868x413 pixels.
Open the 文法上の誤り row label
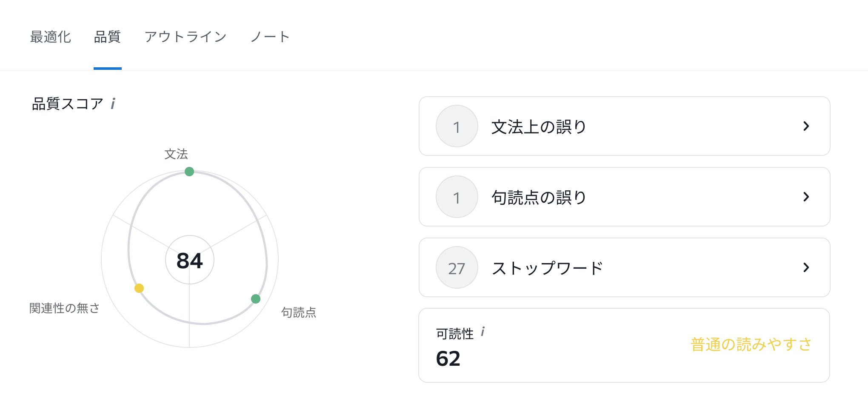(539, 127)
